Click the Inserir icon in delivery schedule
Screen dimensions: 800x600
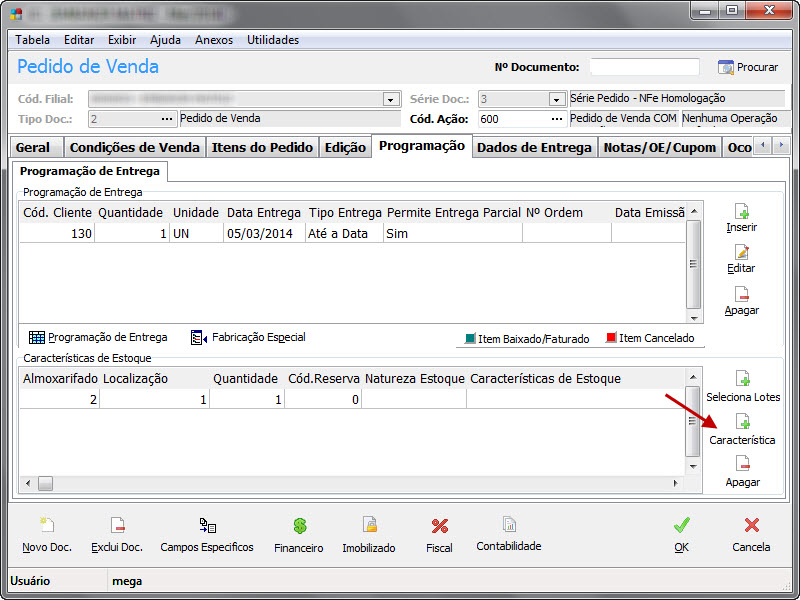pos(741,212)
